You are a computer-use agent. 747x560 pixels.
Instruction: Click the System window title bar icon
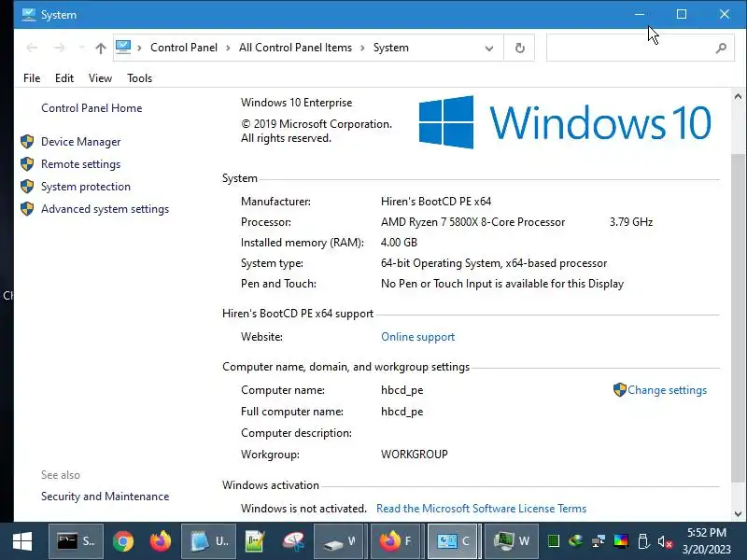coord(29,14)
